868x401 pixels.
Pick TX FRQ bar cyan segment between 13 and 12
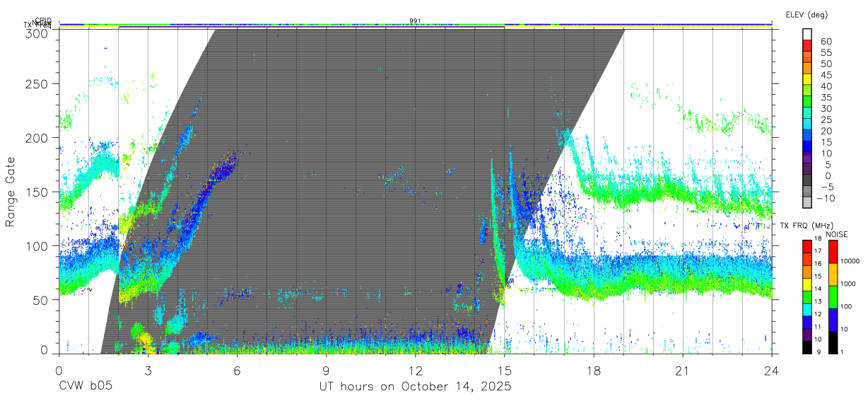coord(808,308)
